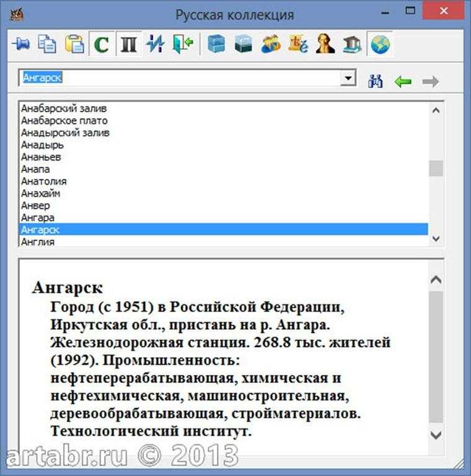
Task: Open the colorful shapes dictionary icon
Action: [x=271, y=44]
